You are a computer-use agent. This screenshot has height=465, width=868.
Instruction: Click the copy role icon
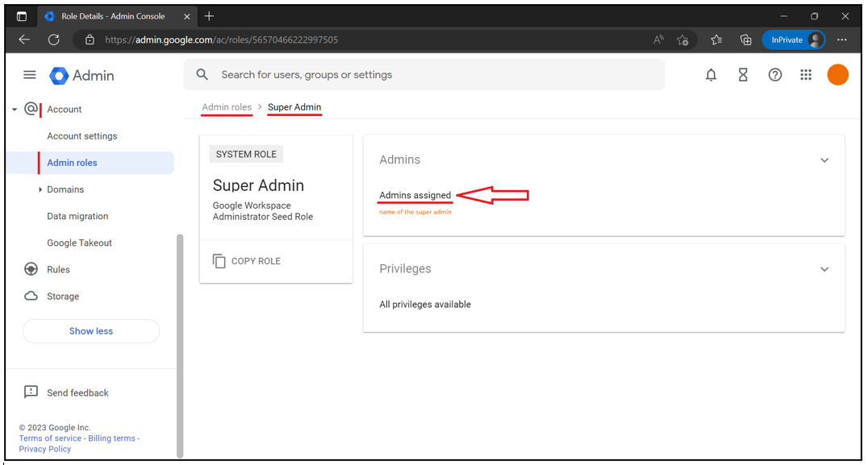(x=219, y=261)
